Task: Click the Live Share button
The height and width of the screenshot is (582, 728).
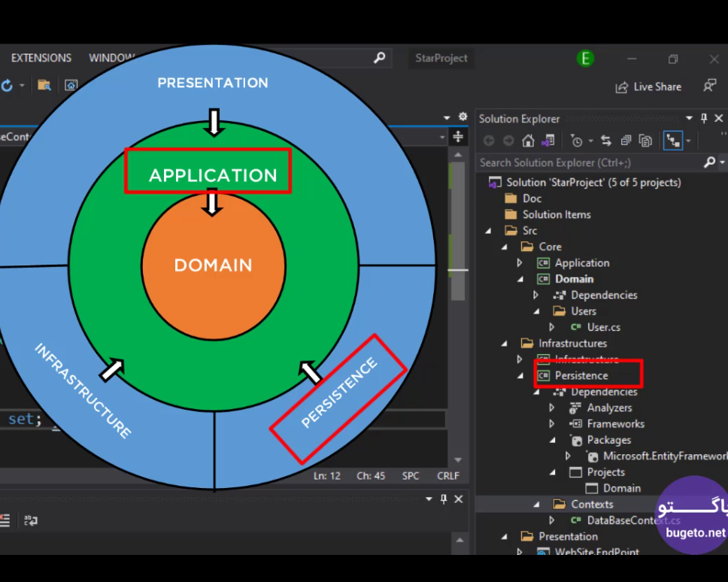Action: click(648, 86)
